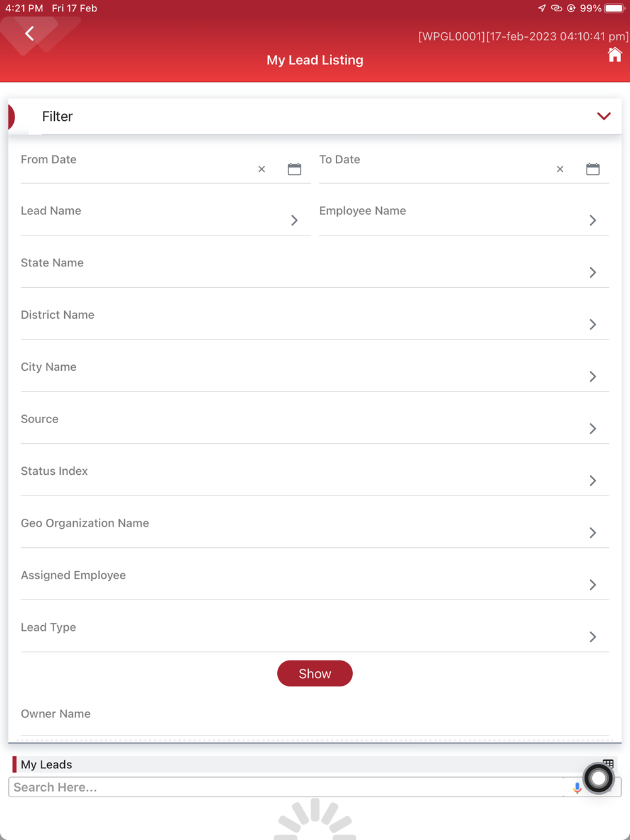
Task: Tap the microphone voice search icon
Action: pyautogui.click(x=576, y=788)
